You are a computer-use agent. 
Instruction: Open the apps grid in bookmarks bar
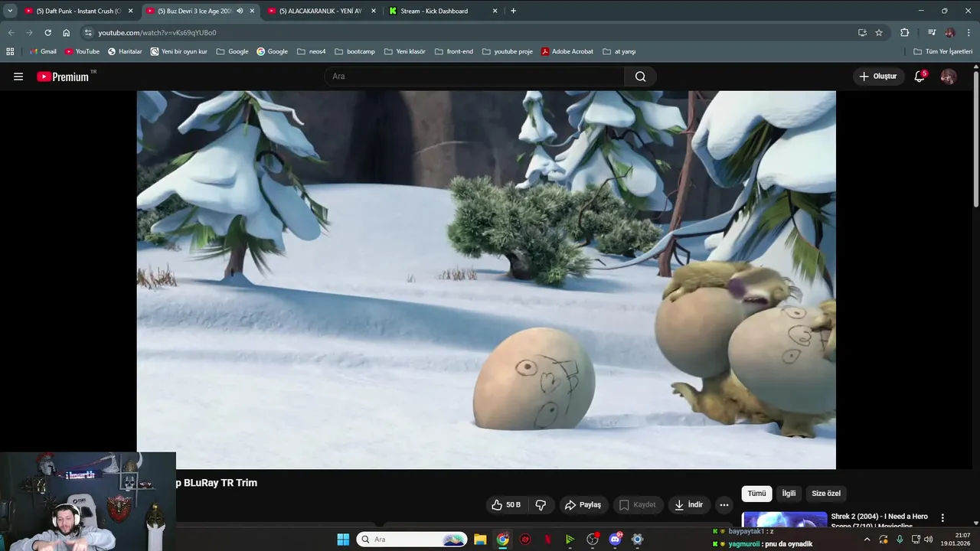[10, 51]
